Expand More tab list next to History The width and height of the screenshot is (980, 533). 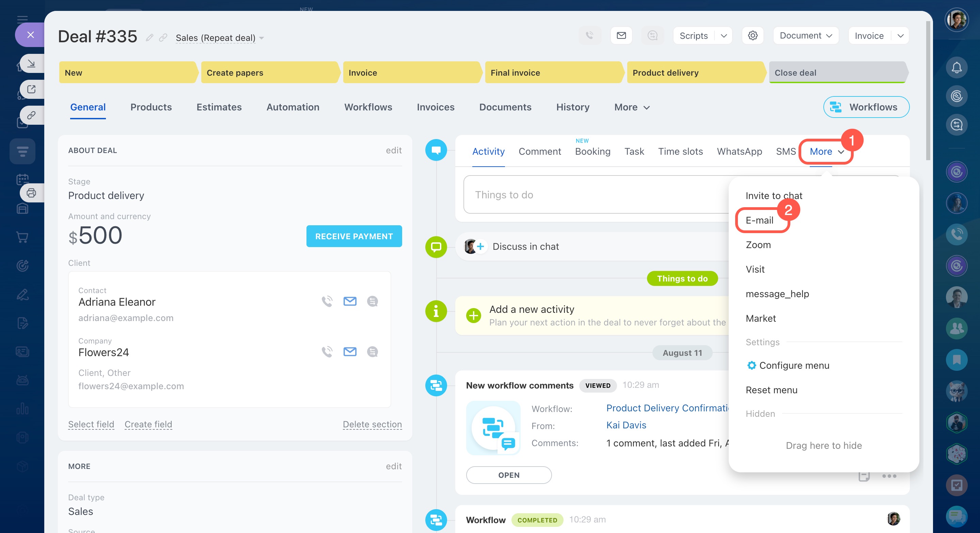(x=632, y=107)
